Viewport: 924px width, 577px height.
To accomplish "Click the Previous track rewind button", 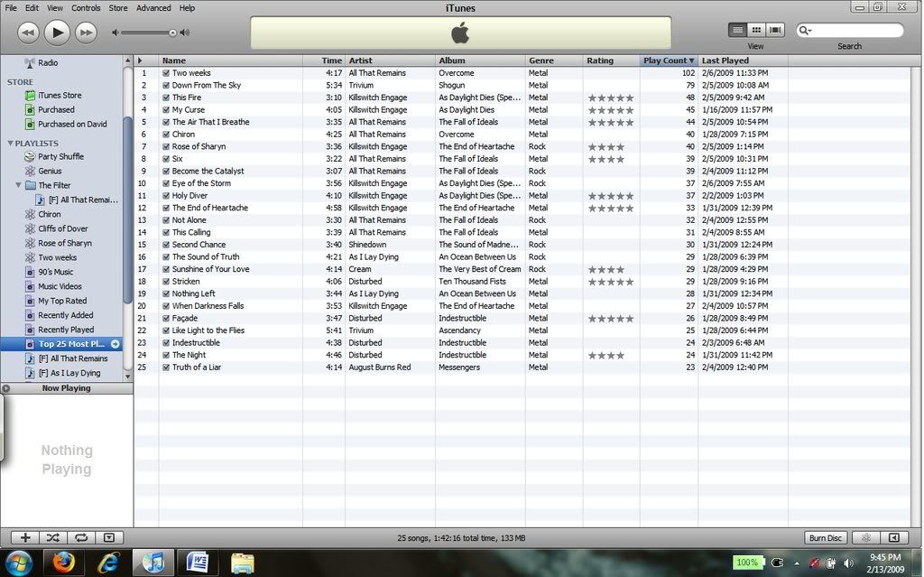I will pos(28,33).
